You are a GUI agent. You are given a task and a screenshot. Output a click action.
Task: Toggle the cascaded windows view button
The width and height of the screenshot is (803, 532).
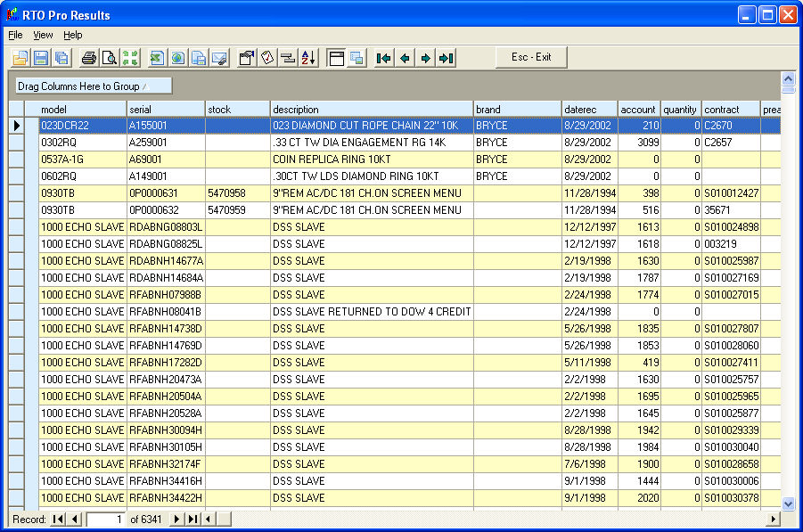(356, 58)
